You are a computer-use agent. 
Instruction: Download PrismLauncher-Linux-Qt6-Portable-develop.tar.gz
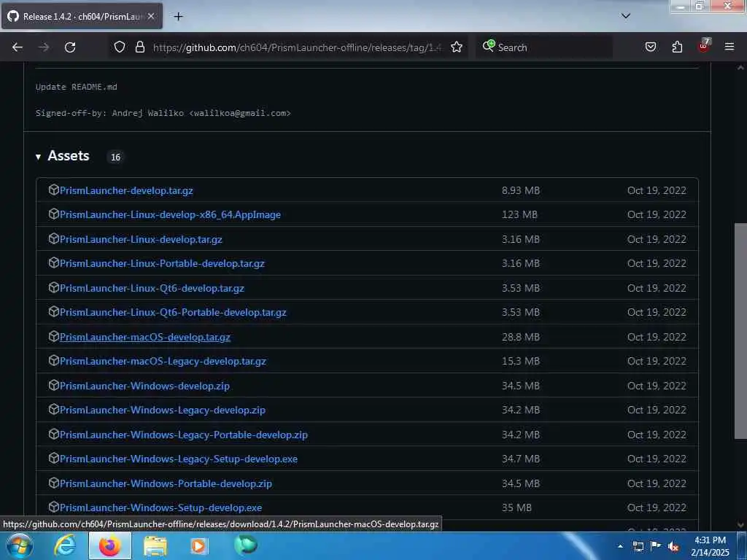click(173, 312)
